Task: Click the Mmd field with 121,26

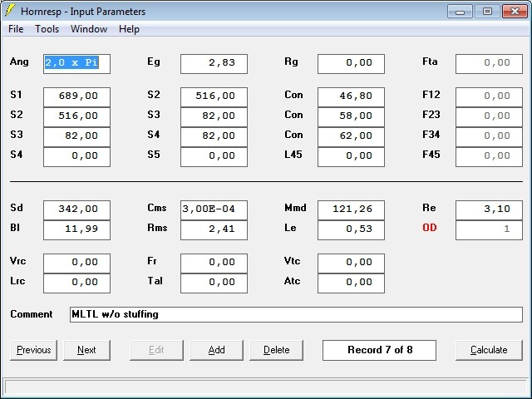Action: pyautogui.click(x=351, y=210)
